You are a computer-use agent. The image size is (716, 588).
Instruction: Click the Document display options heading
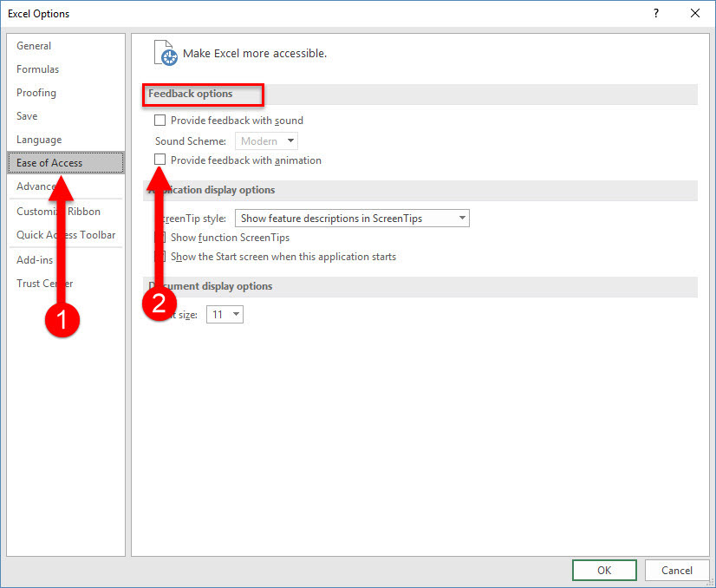click(211, 286)
